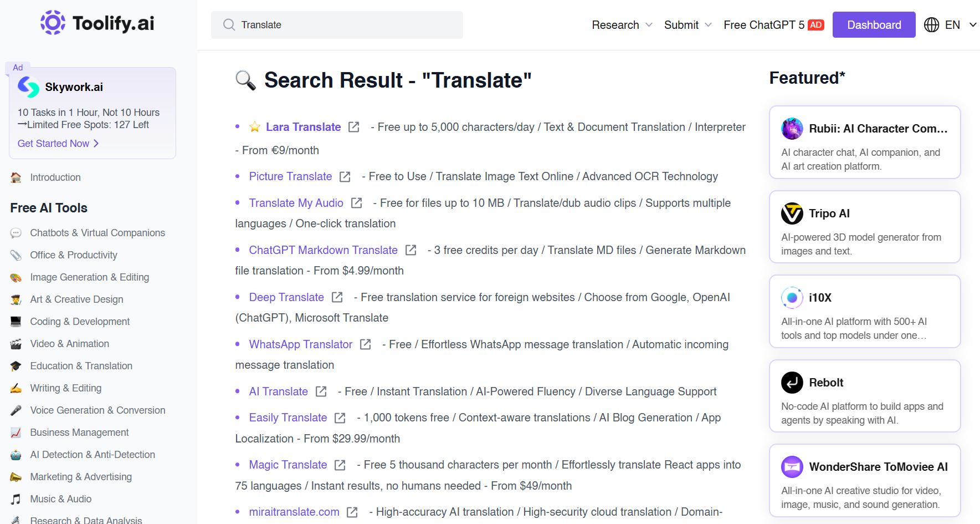Viewport: 980px width, 524px height.
Task: Open the Introduction sidebar item
Action: (x=55, y=177)
